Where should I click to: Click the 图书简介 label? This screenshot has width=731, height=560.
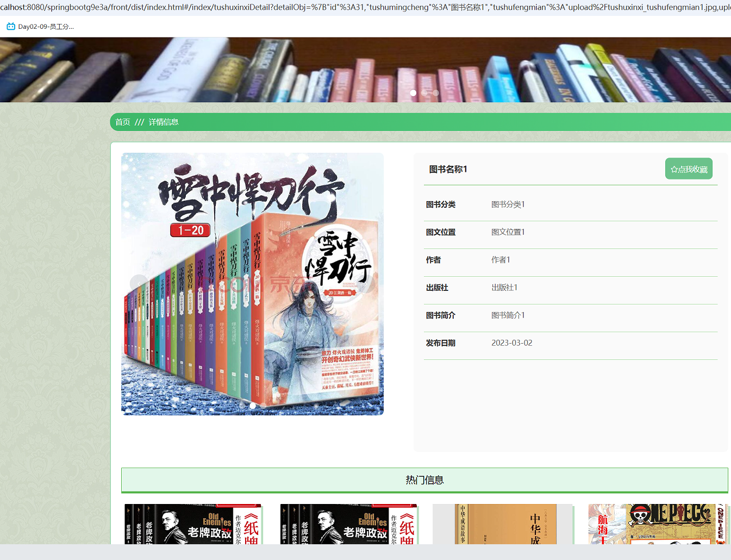(441, 315)
